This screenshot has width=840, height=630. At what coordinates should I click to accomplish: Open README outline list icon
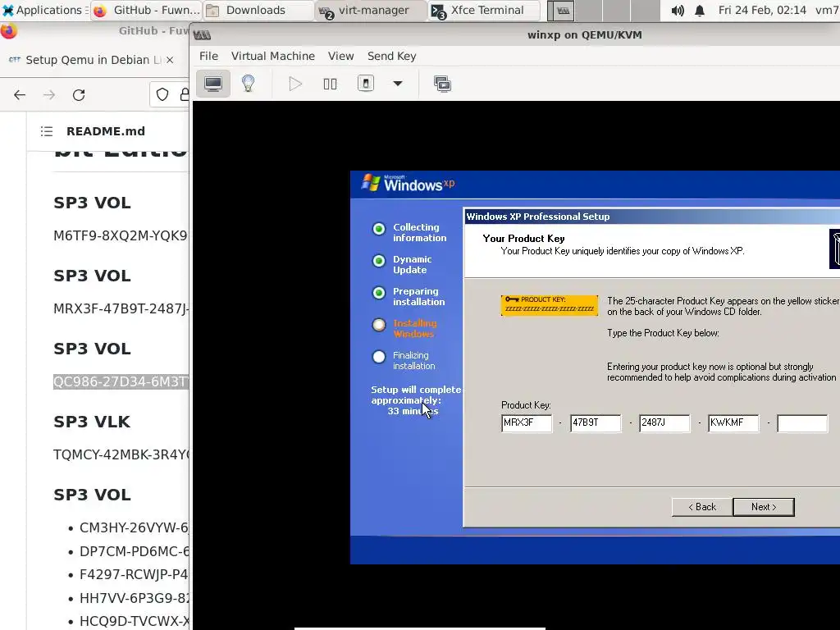click(x=47, y=131)
